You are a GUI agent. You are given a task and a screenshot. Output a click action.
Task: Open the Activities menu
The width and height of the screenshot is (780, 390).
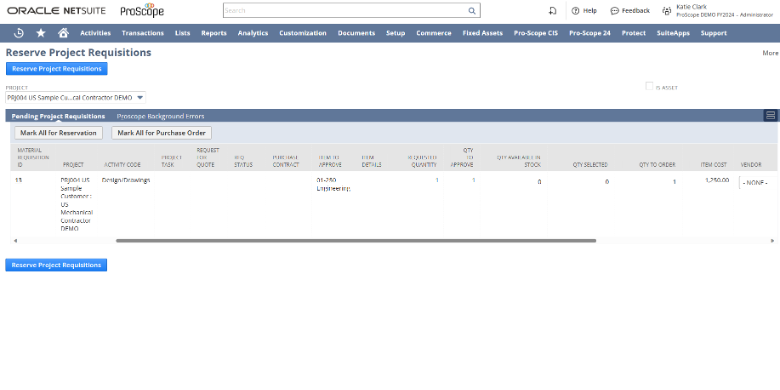[x=96, y=33]
